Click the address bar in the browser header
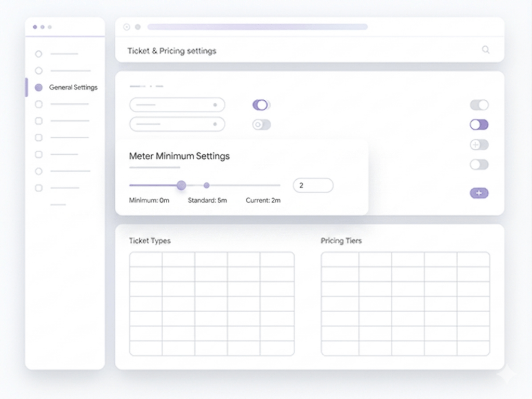532x399 pixels. tap(258, 27)
